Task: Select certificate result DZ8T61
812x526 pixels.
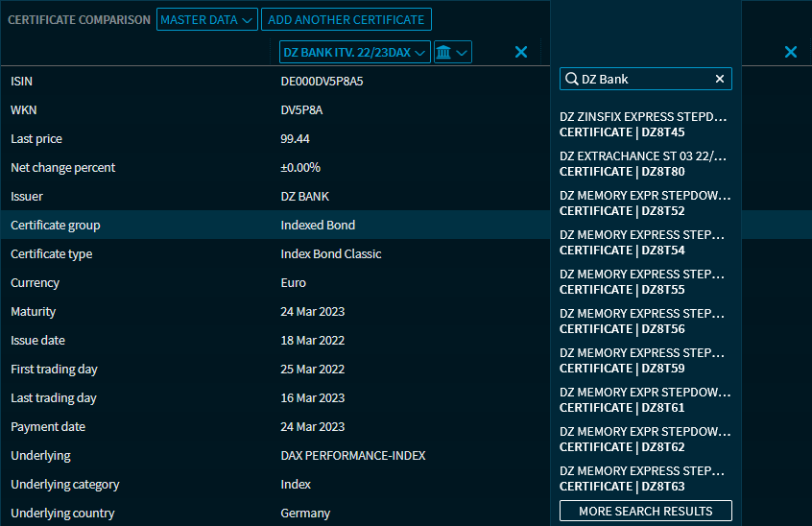Action: tap(643, 400)
